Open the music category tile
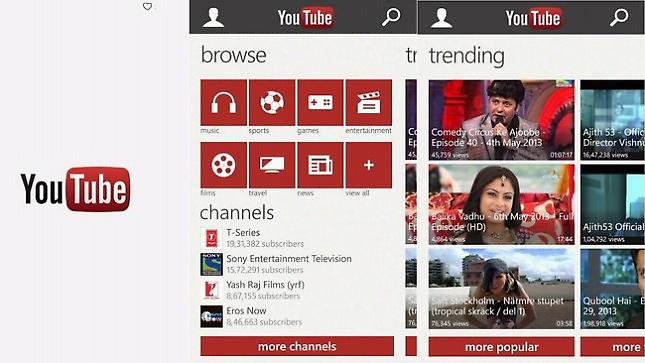 224,102
